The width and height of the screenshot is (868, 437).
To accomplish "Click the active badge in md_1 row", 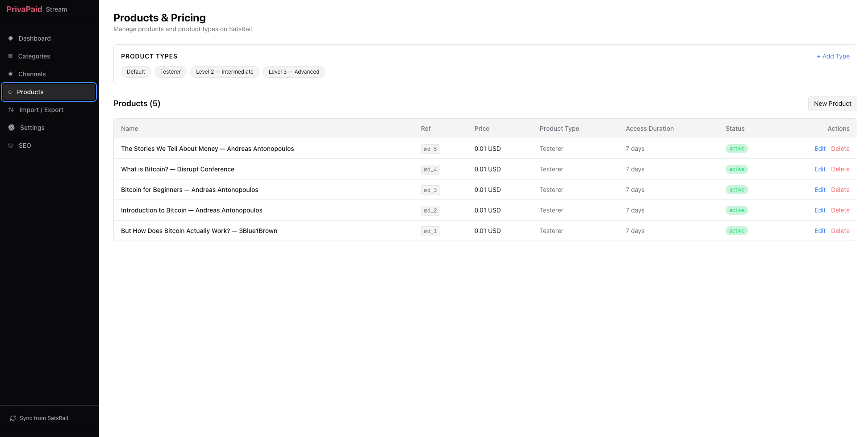I will (737, 231).
